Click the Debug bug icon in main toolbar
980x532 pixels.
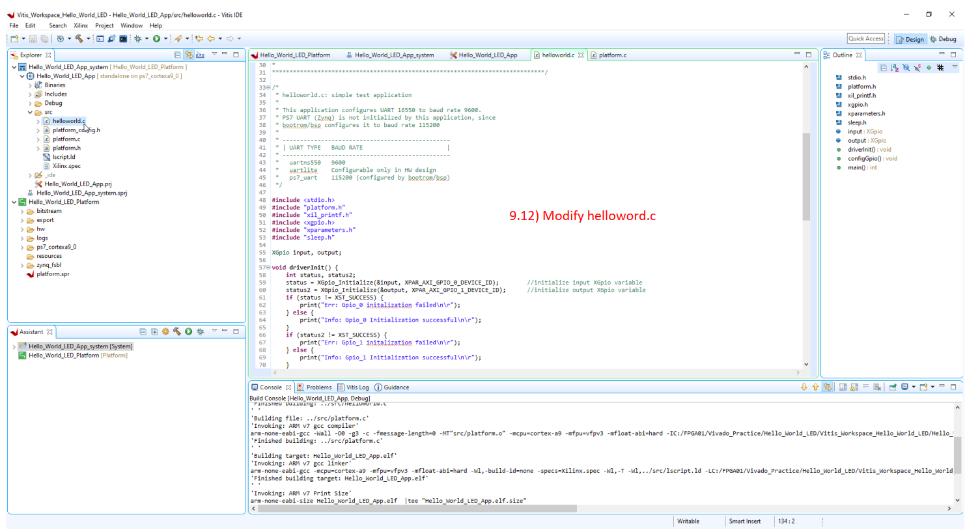coord(137,39)
